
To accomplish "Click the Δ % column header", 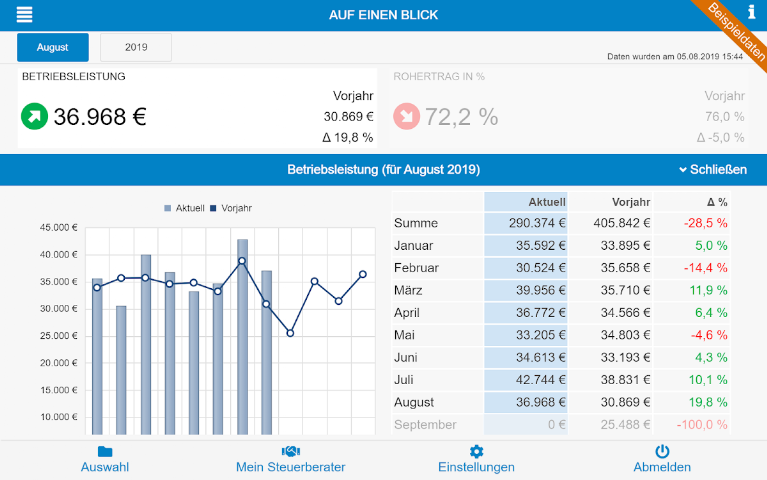I will (x=716, y=201).
